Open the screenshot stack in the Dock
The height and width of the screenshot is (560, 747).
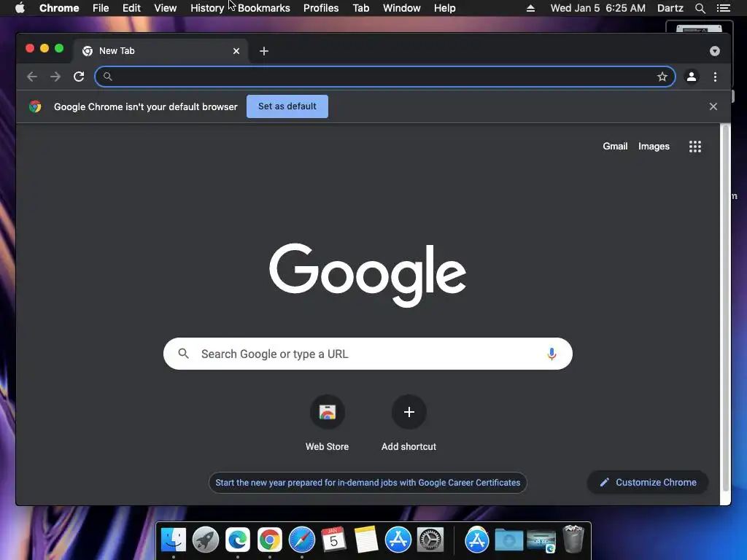(x=541, y=540)
